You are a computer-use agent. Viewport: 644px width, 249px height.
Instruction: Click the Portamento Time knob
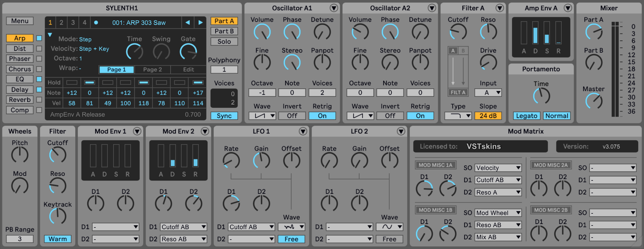click(x=541, y=96)
